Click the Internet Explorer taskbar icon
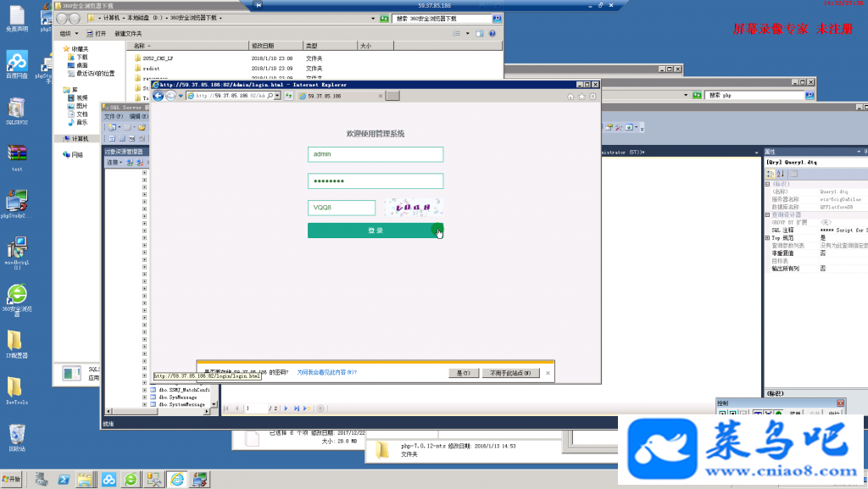Screen dimensions: 868x489 coord(177,479)
